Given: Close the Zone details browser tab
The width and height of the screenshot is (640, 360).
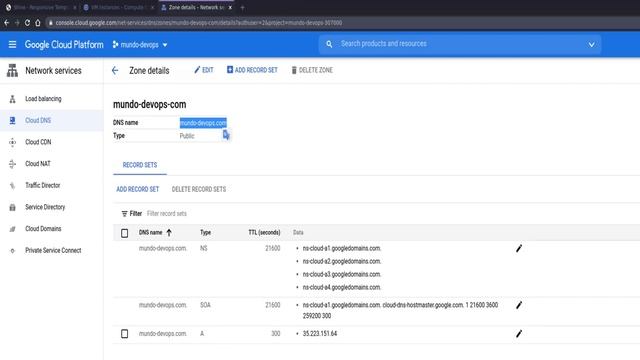Looking at the screenshot, I should pyautogui.click(x=230, y=7).
